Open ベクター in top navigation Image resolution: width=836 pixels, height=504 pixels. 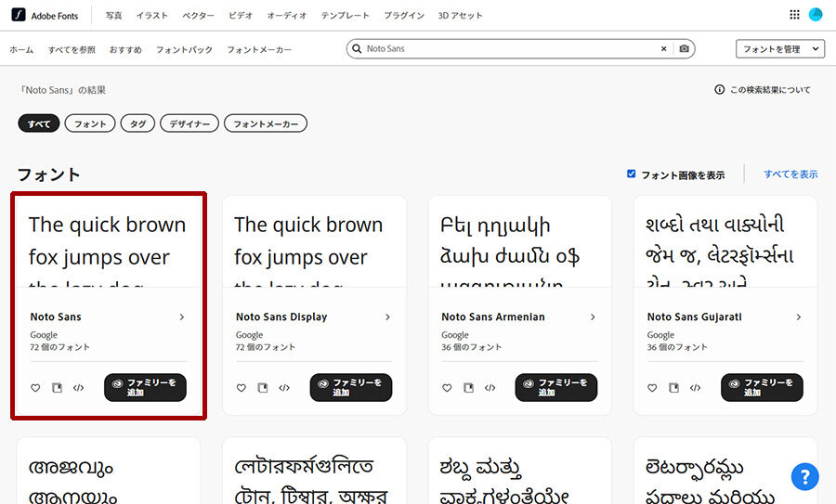[x=199, y=16]
